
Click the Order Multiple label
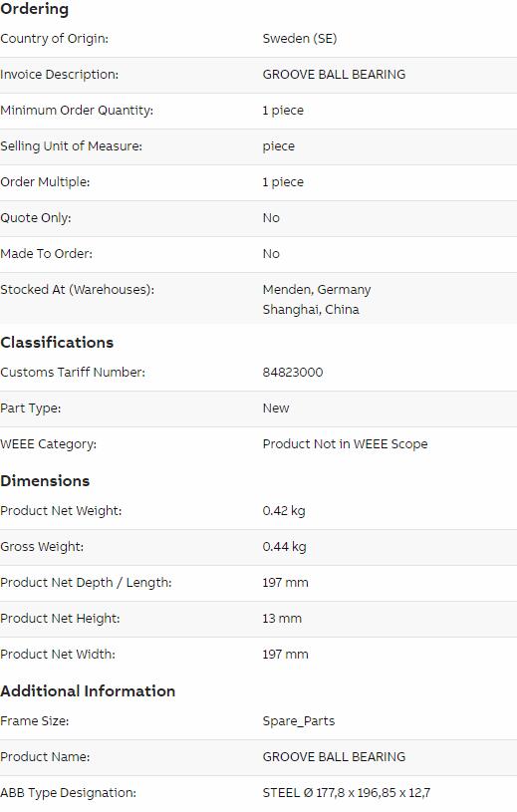tap(45, 182)
